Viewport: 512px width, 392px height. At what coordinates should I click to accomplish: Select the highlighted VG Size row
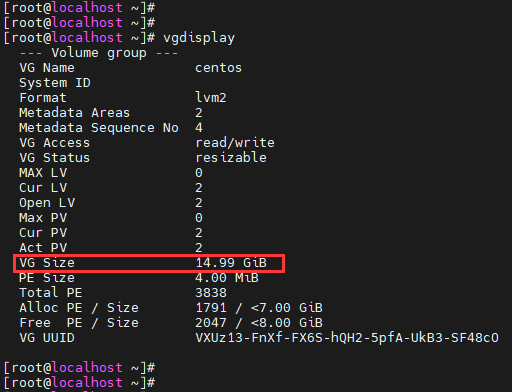pos(149,263)
